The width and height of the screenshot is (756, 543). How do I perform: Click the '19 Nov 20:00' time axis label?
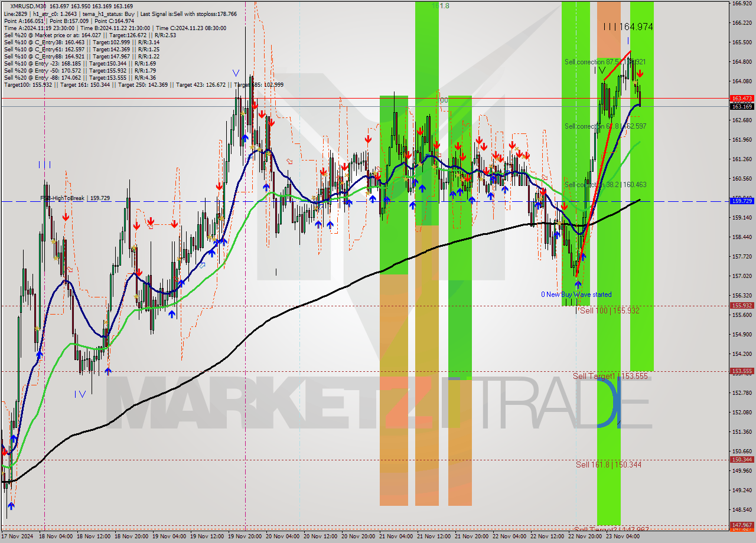(x=246, y=537)
